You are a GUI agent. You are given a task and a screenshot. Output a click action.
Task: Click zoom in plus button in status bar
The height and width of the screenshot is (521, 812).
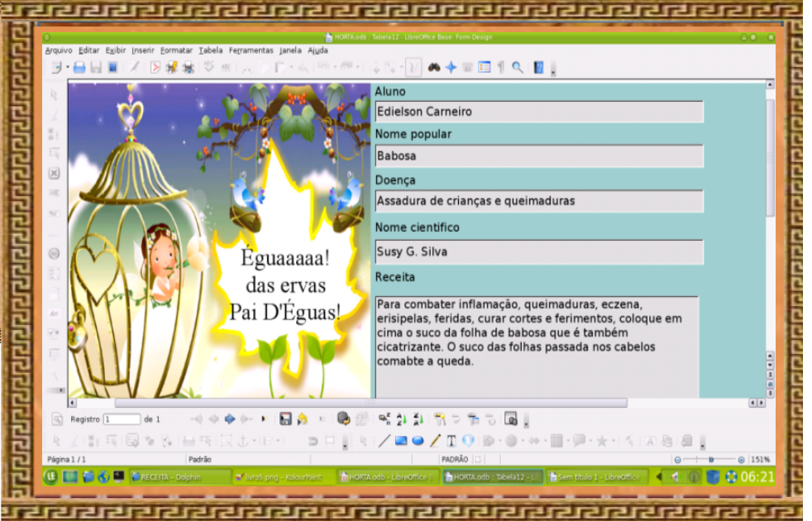coord(741,460)
